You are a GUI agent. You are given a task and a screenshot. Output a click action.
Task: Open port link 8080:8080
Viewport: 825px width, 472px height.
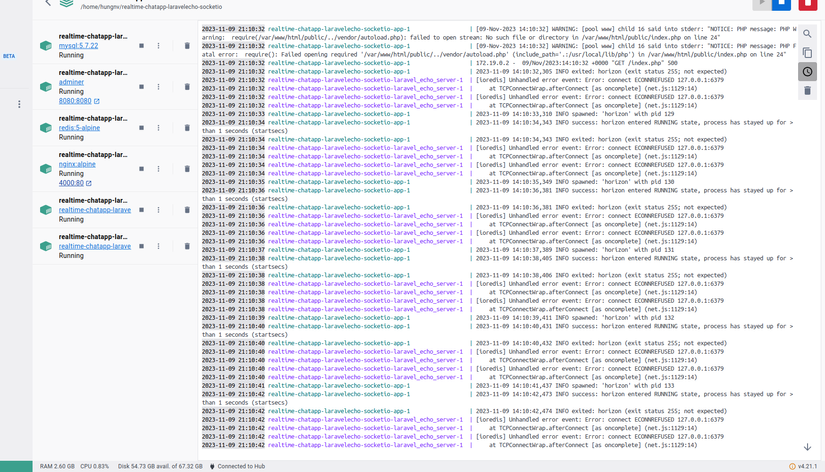point(75,101)
